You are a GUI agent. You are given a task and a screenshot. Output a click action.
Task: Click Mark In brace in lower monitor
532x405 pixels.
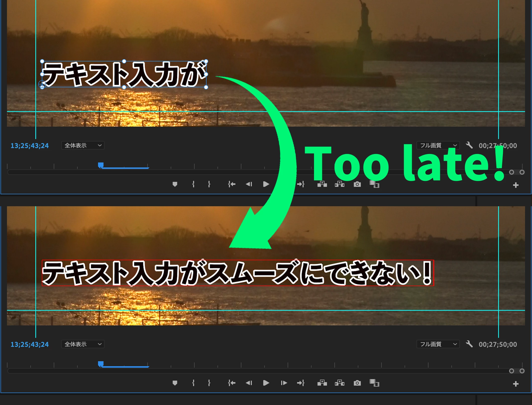[193, 383]
